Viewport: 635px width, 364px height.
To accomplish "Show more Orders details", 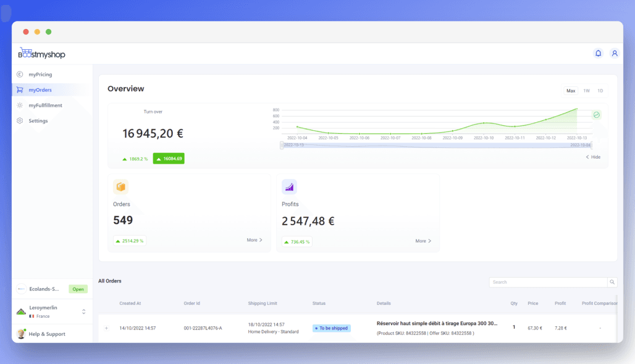I will click(254, 240).
